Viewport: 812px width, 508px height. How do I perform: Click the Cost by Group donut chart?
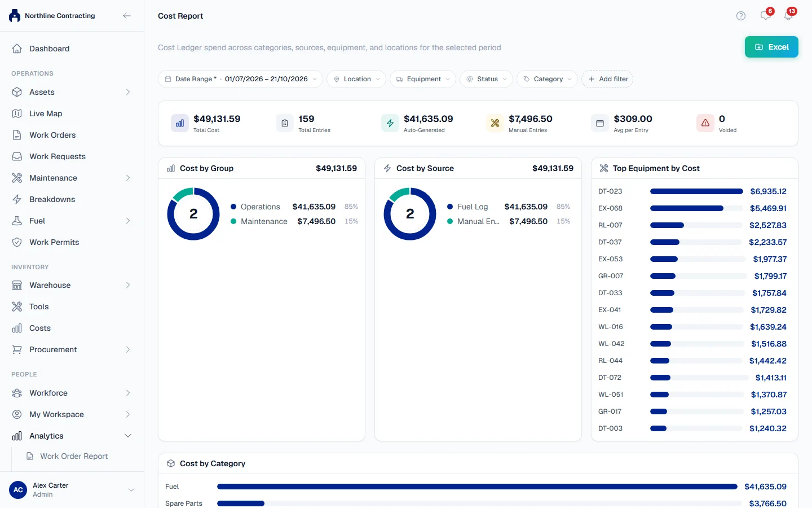click(x=193, y=214)
